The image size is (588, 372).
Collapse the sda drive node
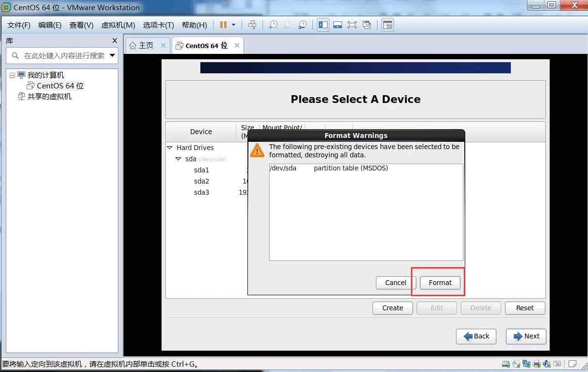[x=179, y=159]
